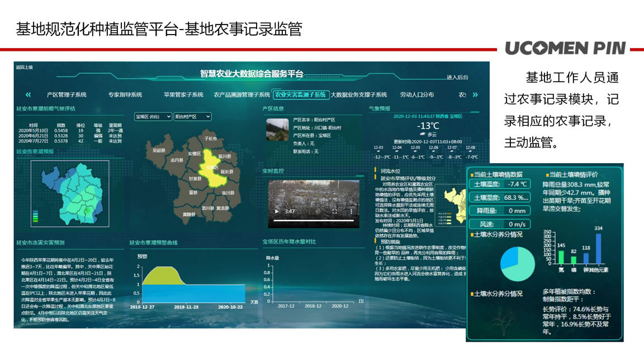
Task: Click the soil moisture pie chart
Action: pyautogui.click(x=517, y=264)
